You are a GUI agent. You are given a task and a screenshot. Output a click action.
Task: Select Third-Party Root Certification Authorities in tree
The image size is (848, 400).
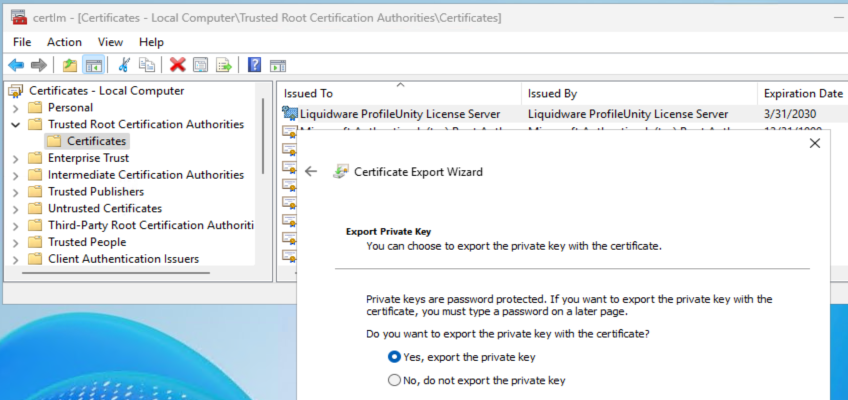(x=151, y=225)
